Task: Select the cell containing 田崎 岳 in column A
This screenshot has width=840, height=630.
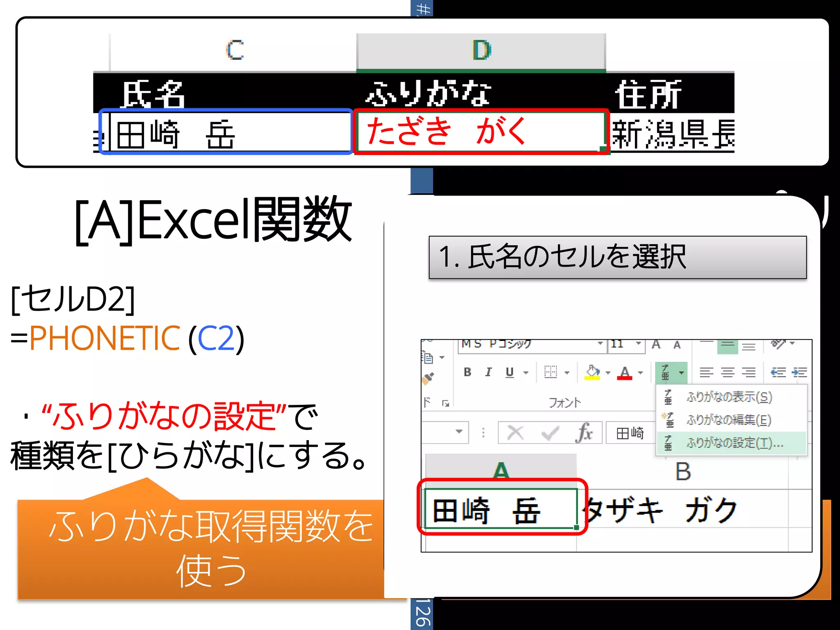Action: pyautogui.click(x=501, y=509)
